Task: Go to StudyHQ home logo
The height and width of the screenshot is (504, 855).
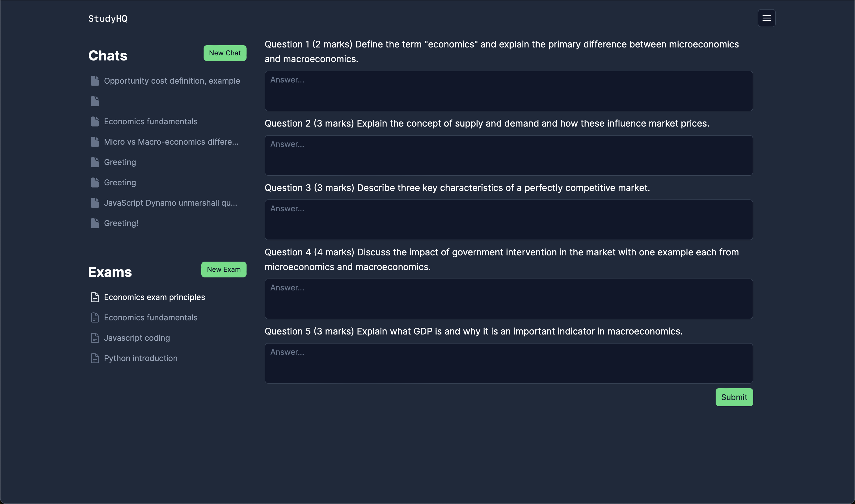Action: 108,19
